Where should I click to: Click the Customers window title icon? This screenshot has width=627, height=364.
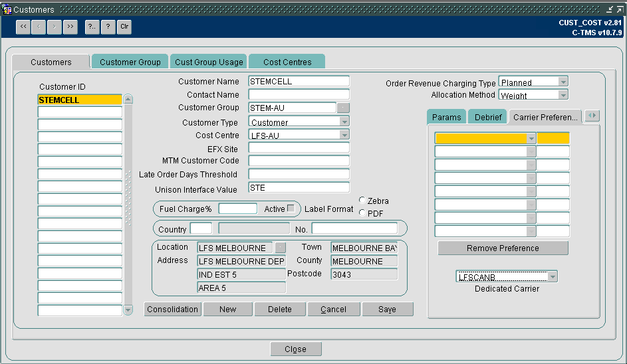coord(7,9)
